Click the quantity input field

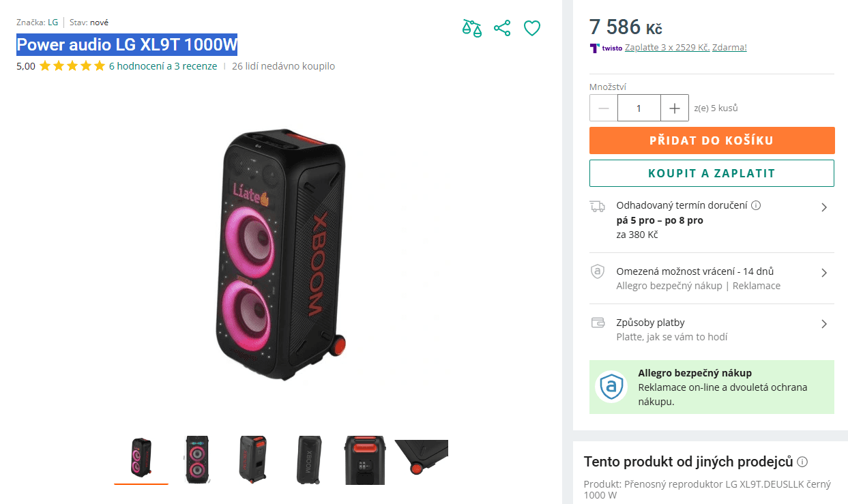click(x=639, y=108)
